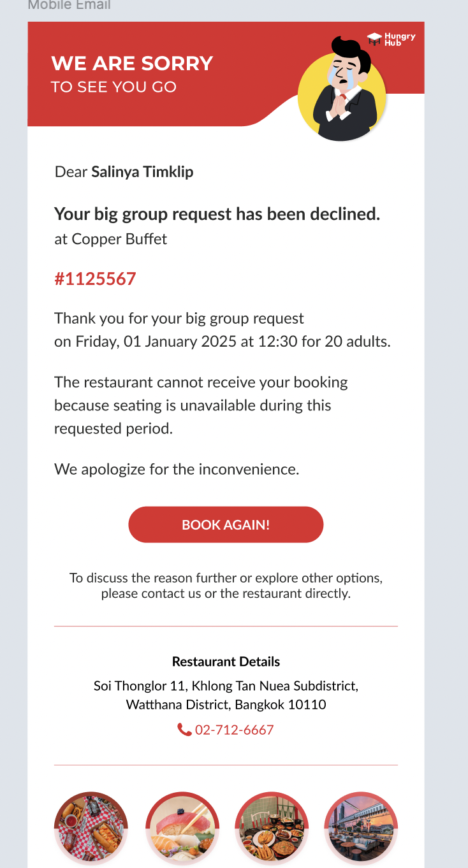The height and width of the screenshot is (868, 468).
Task: Open the rooftop terrace thumbnail
Action: click(361, 828)
